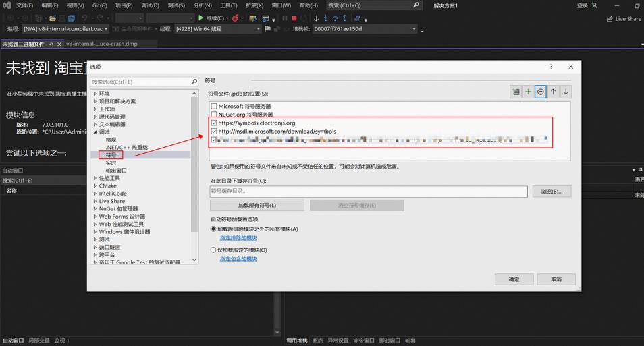The height and width of the screenshot is (346, 644).
Task: Focus the 符号缓存目录 input field
Action: [369, 192]
